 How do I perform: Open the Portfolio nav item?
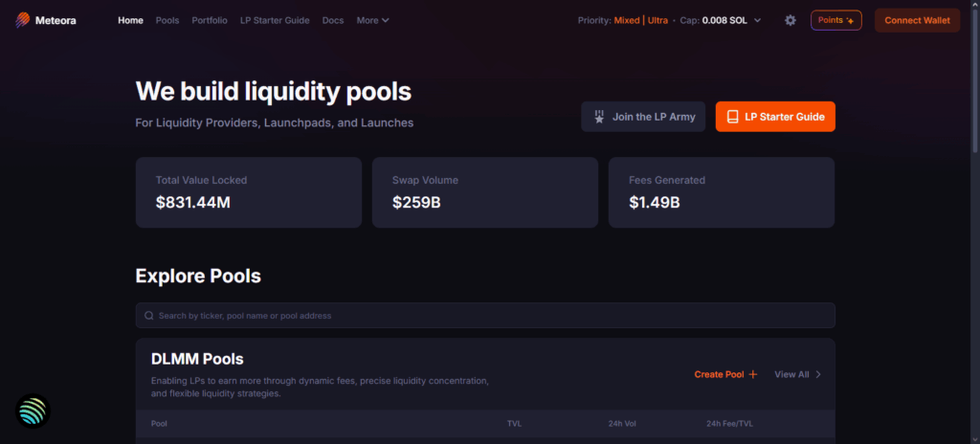pyautogui.click(x=210, y=20)
